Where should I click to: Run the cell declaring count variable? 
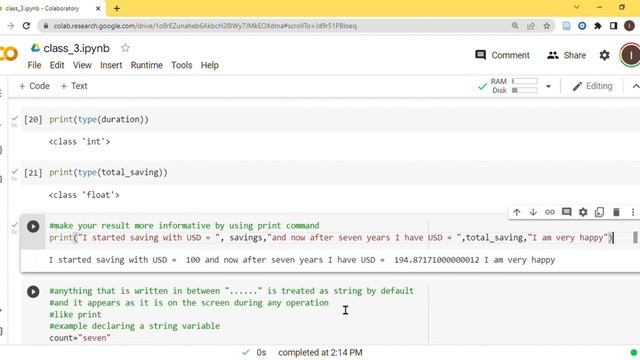[x=33, y=292]
